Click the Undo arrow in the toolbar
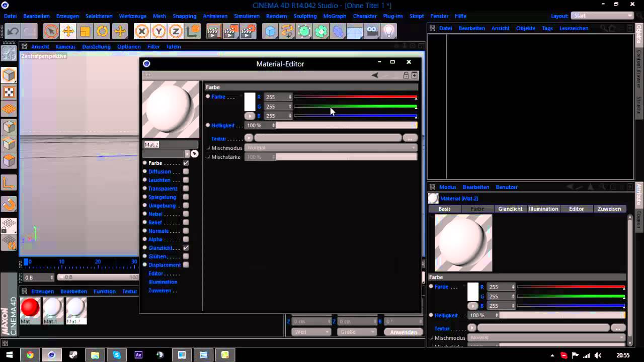This screenshot has width=644, height=362. pos(13,32)
